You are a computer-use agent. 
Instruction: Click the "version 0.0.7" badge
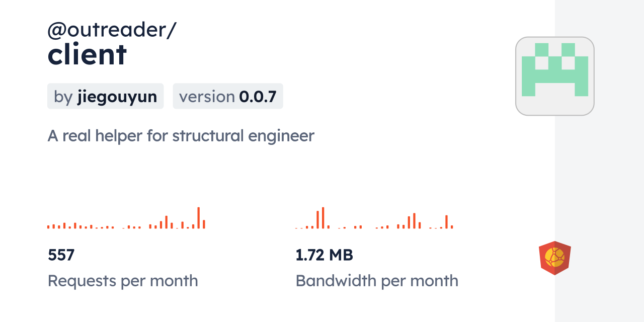click(227, 96)
